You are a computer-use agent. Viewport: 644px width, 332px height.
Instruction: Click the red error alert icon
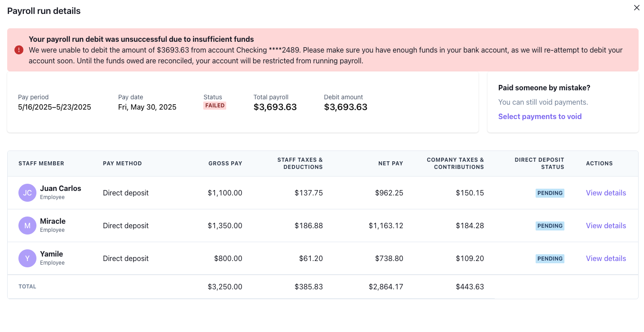[x=19, y=50]
